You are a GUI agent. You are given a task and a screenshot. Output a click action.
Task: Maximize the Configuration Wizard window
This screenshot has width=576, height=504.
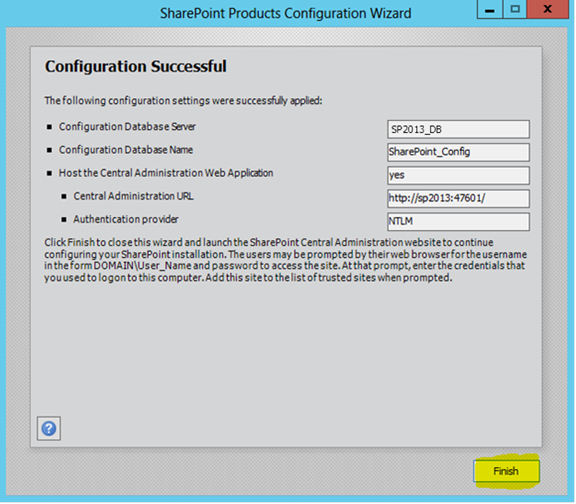coord(515,9)
